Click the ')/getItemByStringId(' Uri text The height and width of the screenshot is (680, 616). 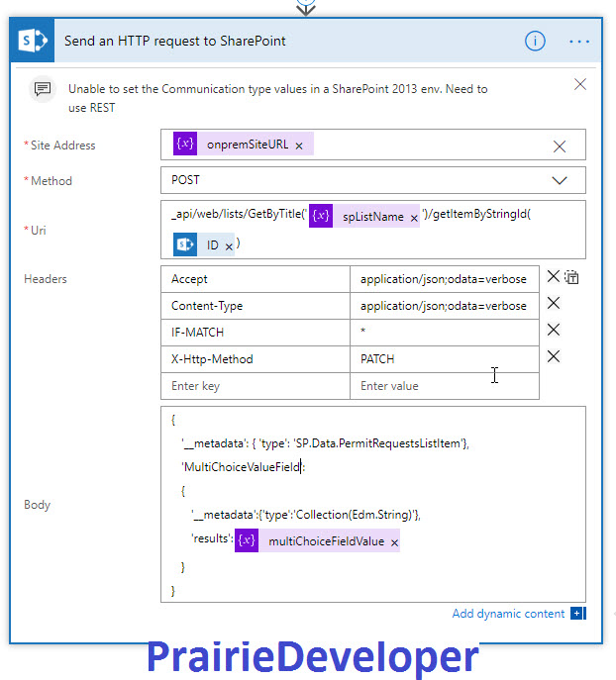pyautogui.click(x=476, y=214)
